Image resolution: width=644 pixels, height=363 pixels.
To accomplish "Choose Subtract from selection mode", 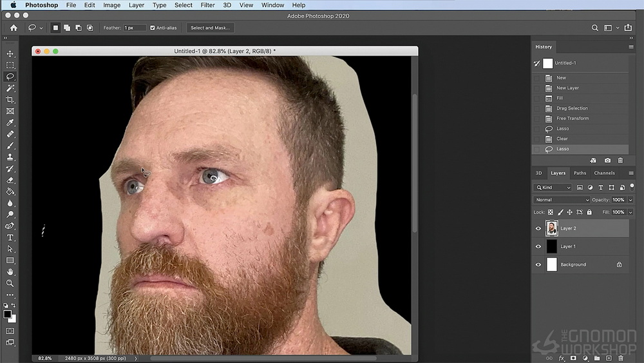I will 79,28.
